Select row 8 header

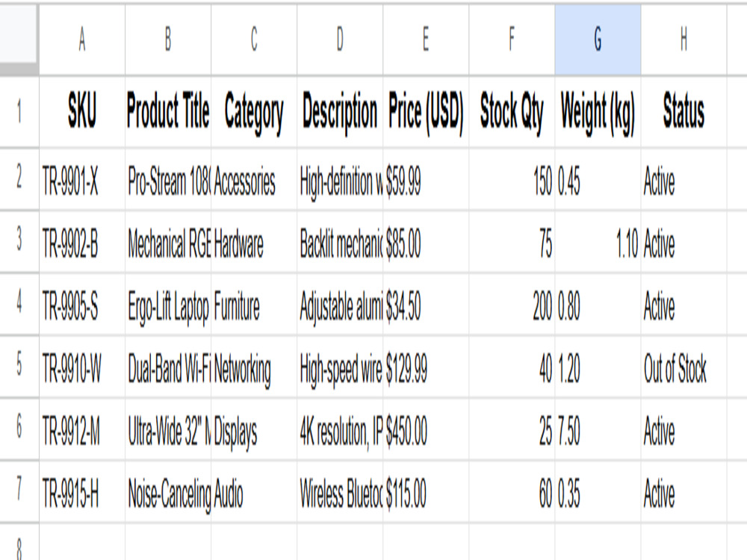[x=19, y=542]
